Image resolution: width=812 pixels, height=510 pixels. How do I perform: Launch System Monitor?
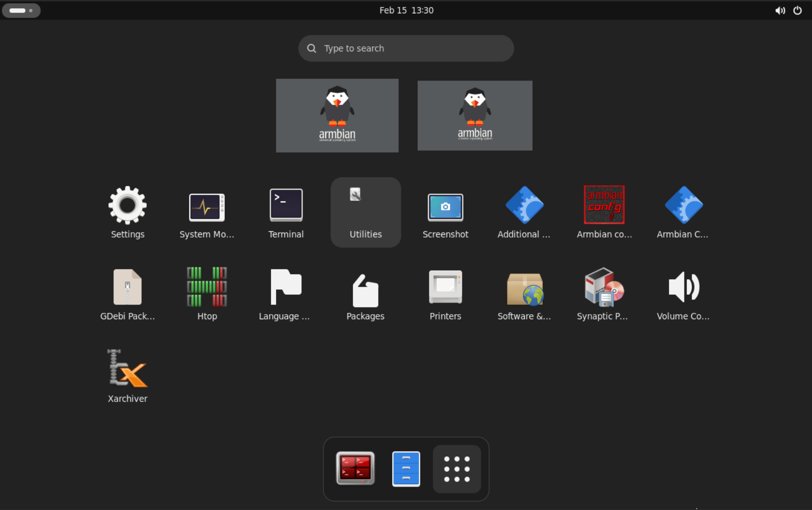tap(207, 212)
